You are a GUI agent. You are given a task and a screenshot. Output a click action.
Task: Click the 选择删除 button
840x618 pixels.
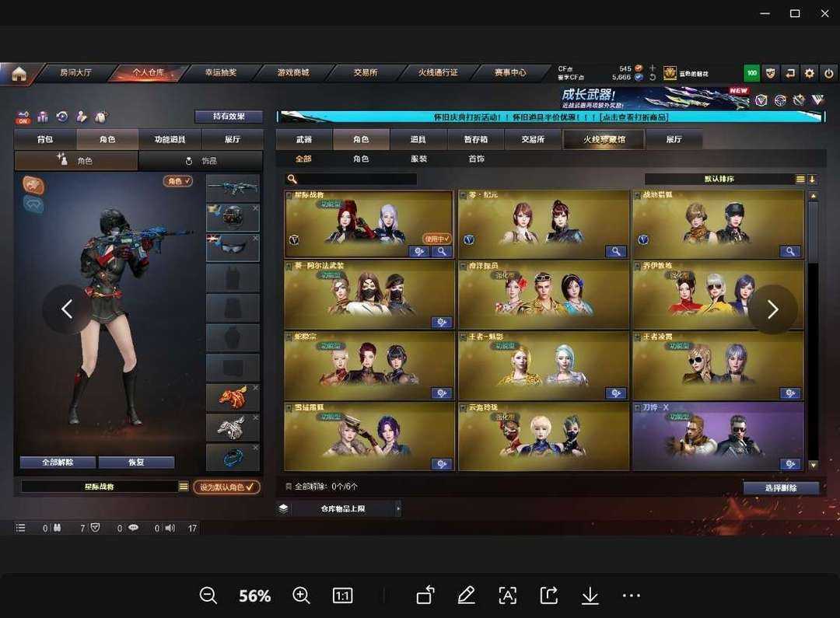[x=780, y=488]
